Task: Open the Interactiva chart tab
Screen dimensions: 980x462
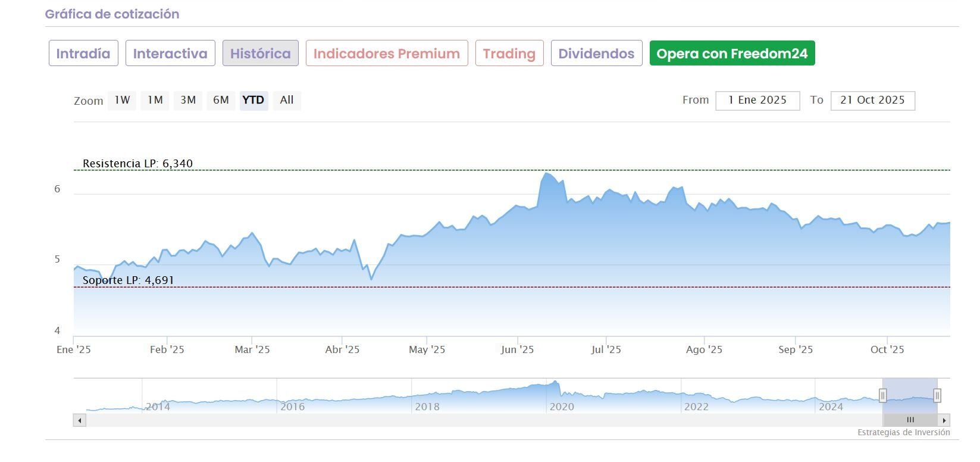Action: 170,54
